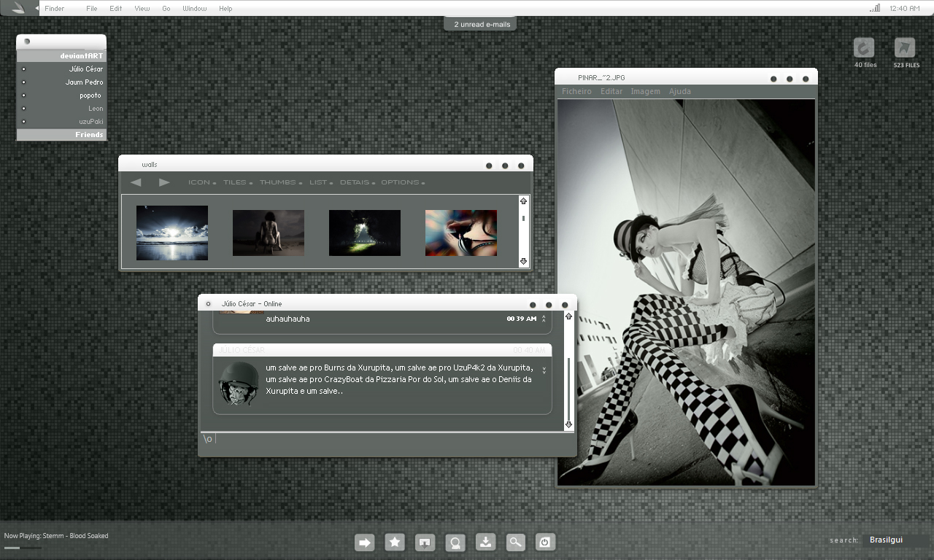Select the bullet next to popoto
934x560 pixels.
click(x=24, y=96)
